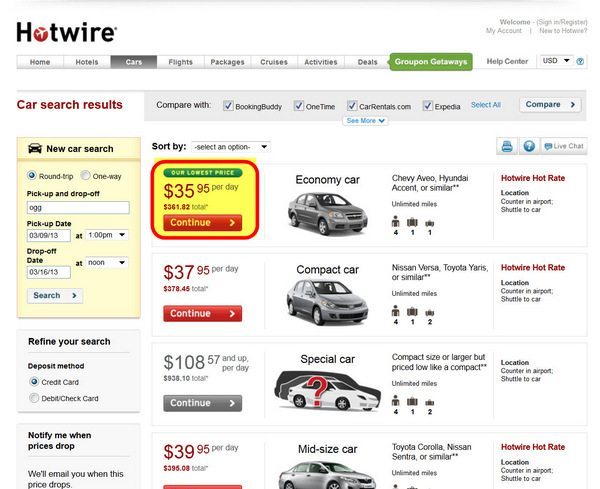Open the pick-up time 1:00pm dropdown
This screenshot has width=600, height=489.
point(107,235)
